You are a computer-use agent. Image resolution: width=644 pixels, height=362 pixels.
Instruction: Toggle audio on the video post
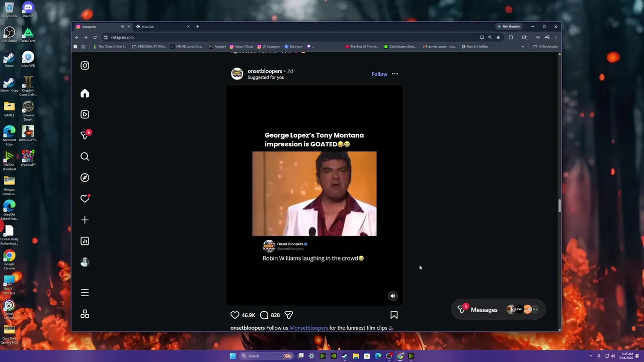click(x=393, y=296)
